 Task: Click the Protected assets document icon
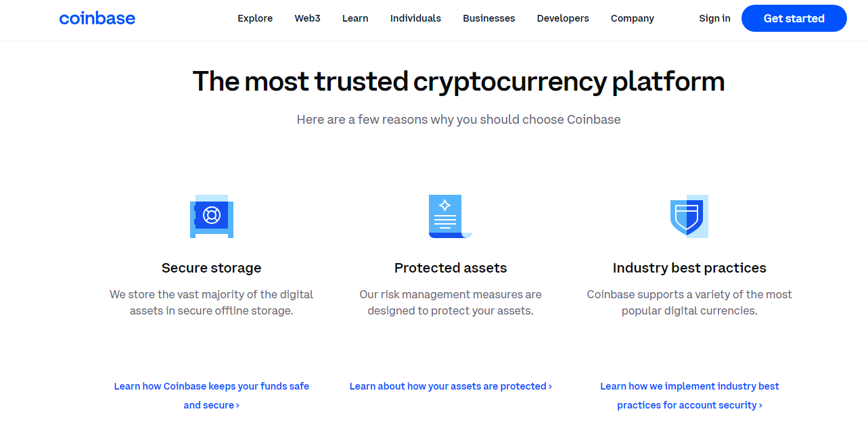(450, 216)
